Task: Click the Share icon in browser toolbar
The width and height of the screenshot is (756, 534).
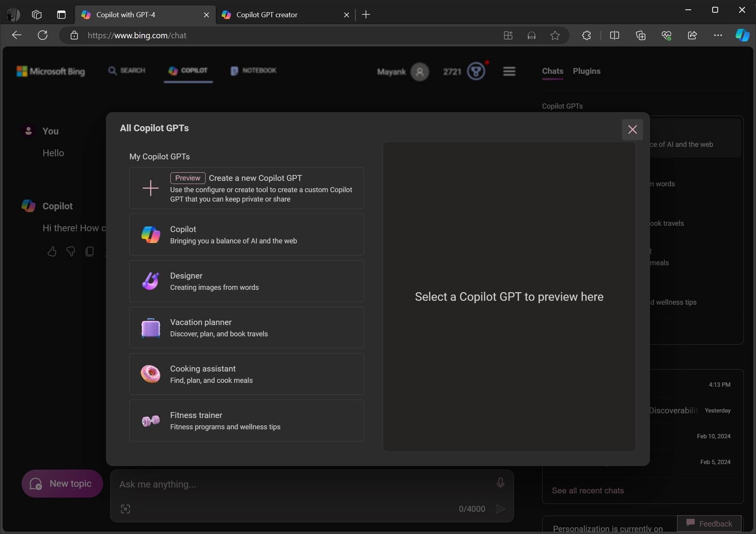Action: [x=692, y=36]
